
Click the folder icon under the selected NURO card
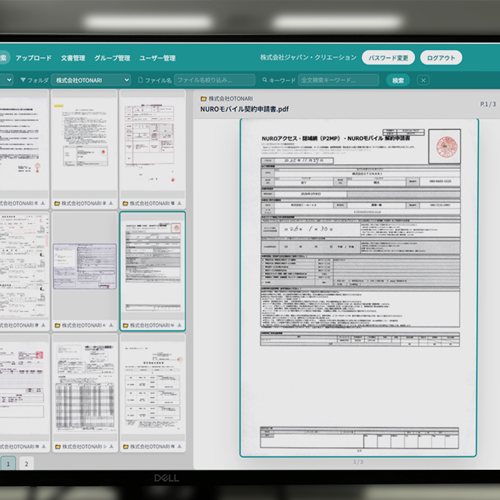click(126, 325)
